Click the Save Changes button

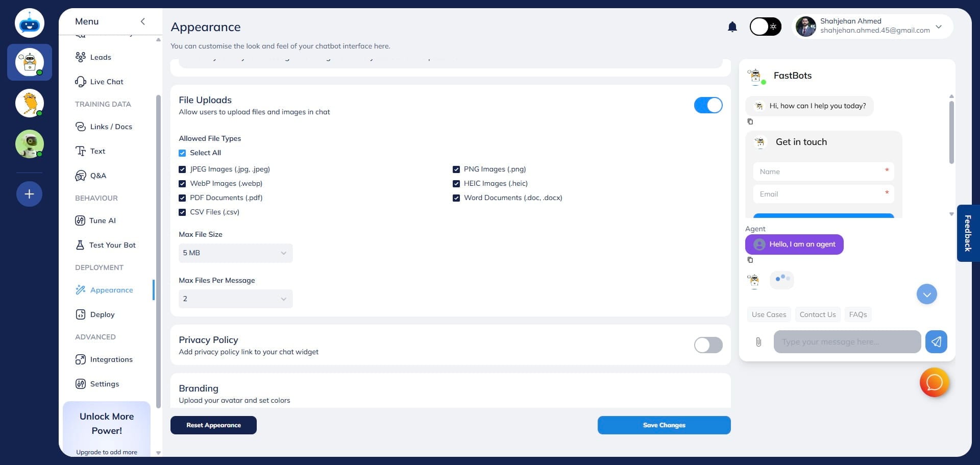pos(664,425)
